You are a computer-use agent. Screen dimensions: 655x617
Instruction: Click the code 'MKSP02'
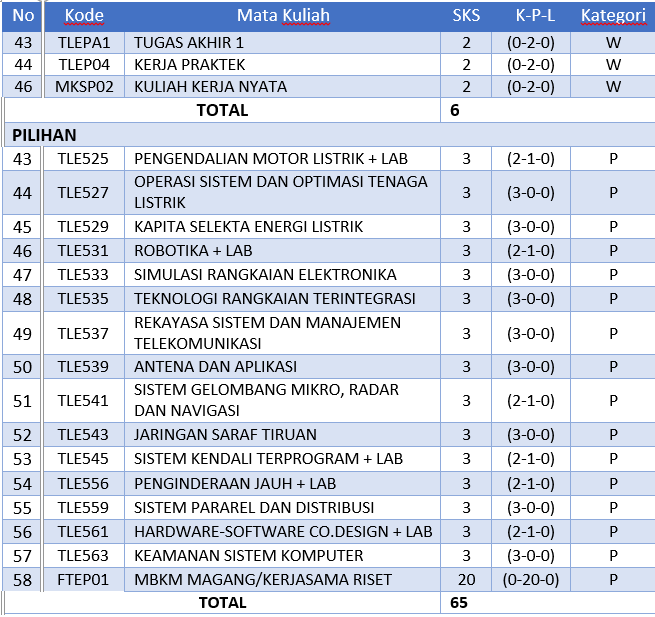tap(84, 87)
